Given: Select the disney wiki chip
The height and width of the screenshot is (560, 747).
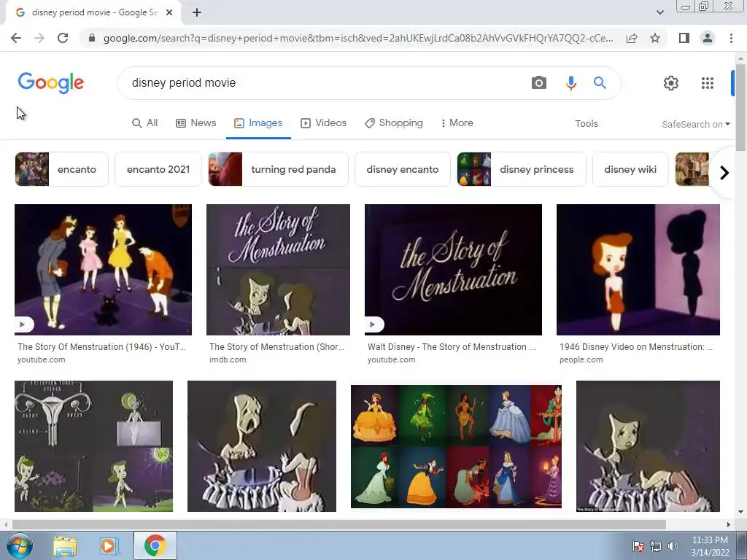Looking at the screenshot, I should point(630,169).
